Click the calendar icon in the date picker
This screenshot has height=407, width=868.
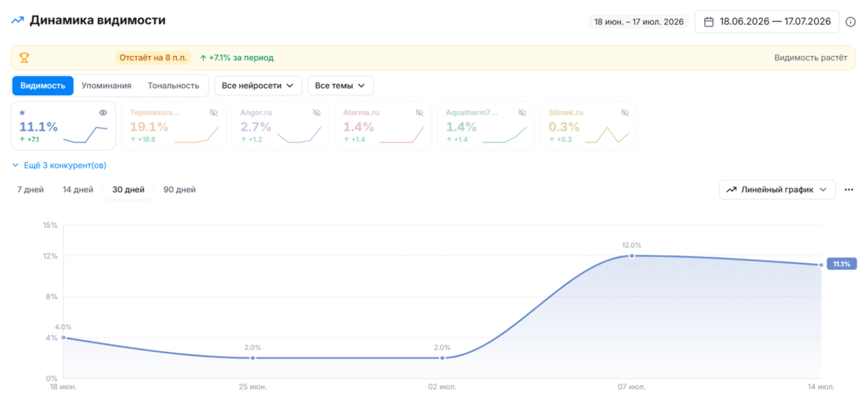coord(709,22)
